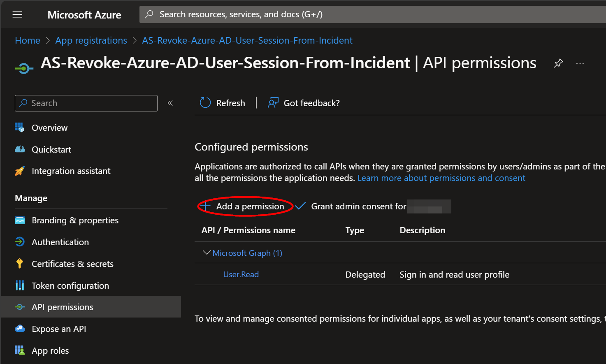The width and height of the screenshot is (606, 364).
Task: Go to Branding & properties
Action: tap(75, 220)
